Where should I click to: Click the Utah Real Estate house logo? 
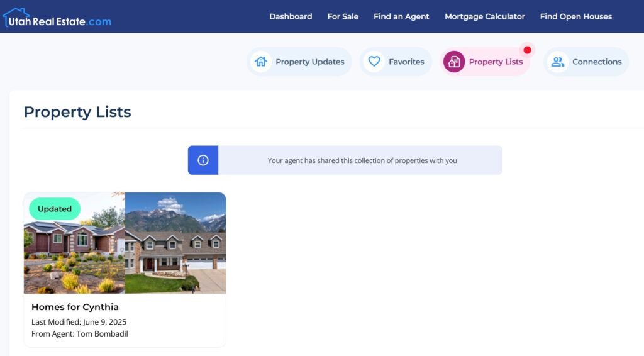point(16,16)
